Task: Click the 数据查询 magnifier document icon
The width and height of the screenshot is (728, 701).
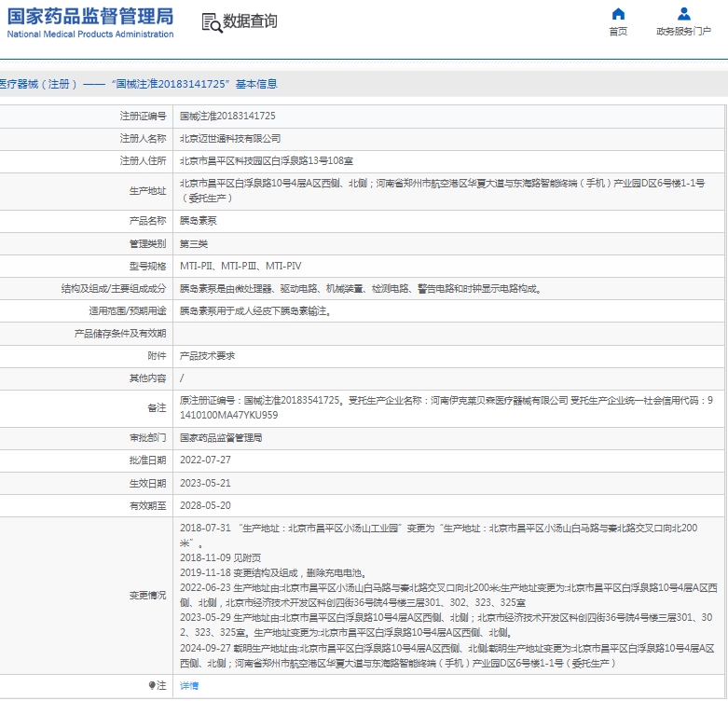Action: [212, 22]
